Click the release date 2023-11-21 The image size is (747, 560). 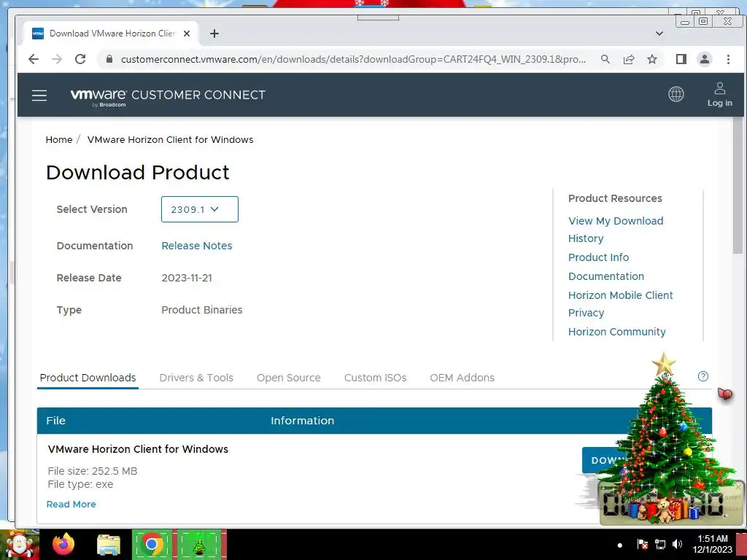point(187,278)
